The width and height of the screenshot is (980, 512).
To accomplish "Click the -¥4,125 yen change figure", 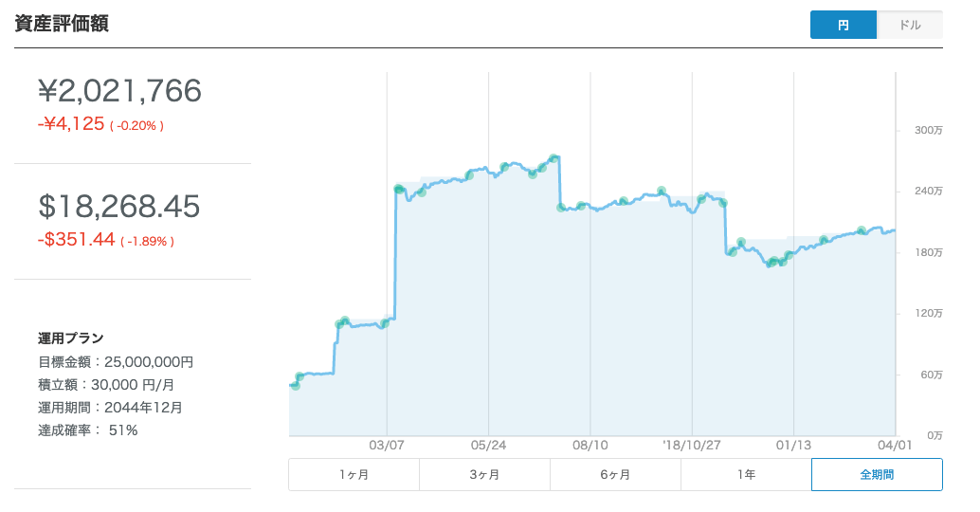I will tap(71, 124).
